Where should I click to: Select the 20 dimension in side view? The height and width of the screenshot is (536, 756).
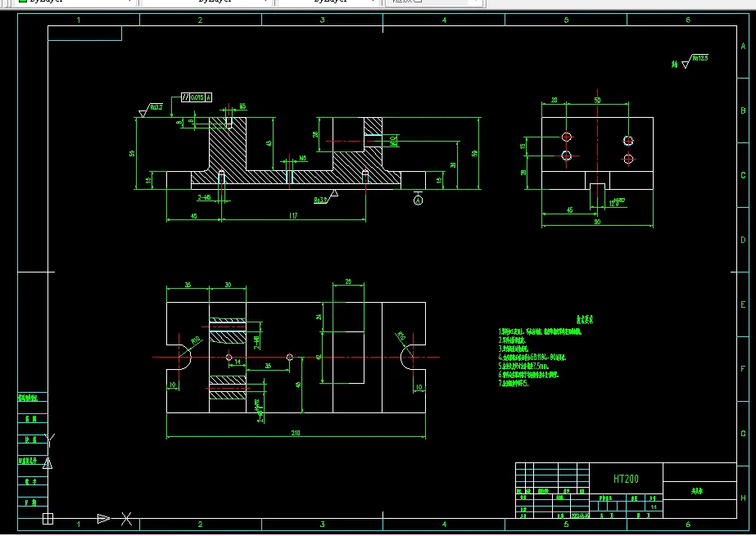(554, 100)
